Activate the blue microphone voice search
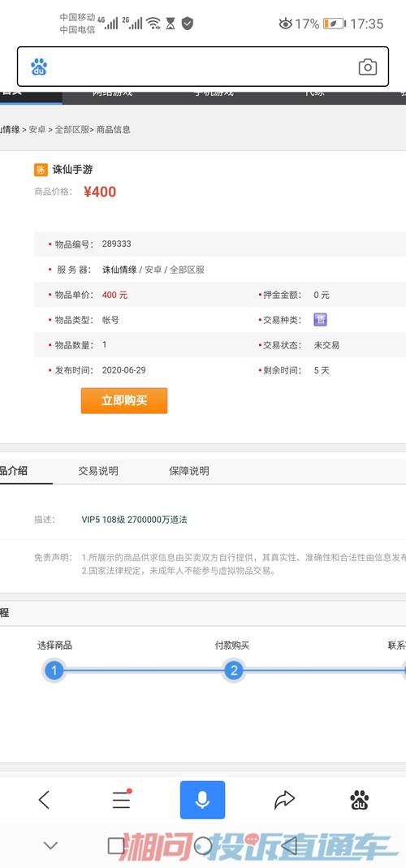Viewport: 406px width, 868px height. 202,799
